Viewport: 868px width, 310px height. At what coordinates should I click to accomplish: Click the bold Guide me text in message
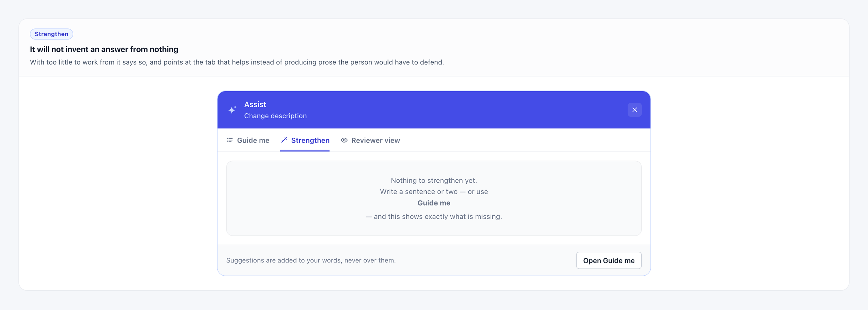(x=434, y=203)
